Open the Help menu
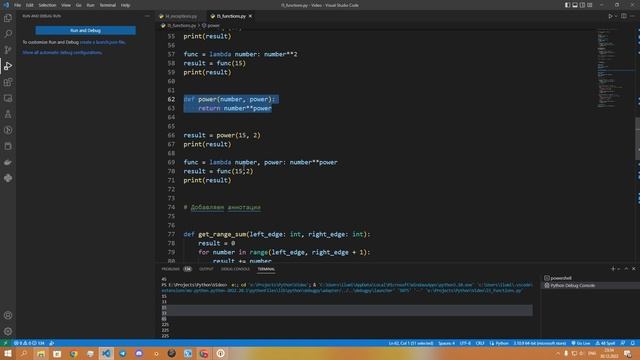The image size is (640, 360). [x=125, y=5]
